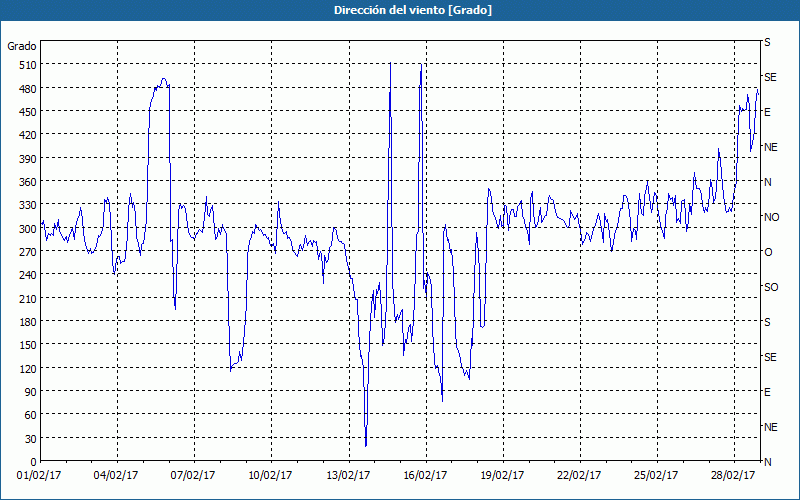Viewport: 800px width, 500px height.
Task: Select the 390 value on the y-axis
Action: 27,159
